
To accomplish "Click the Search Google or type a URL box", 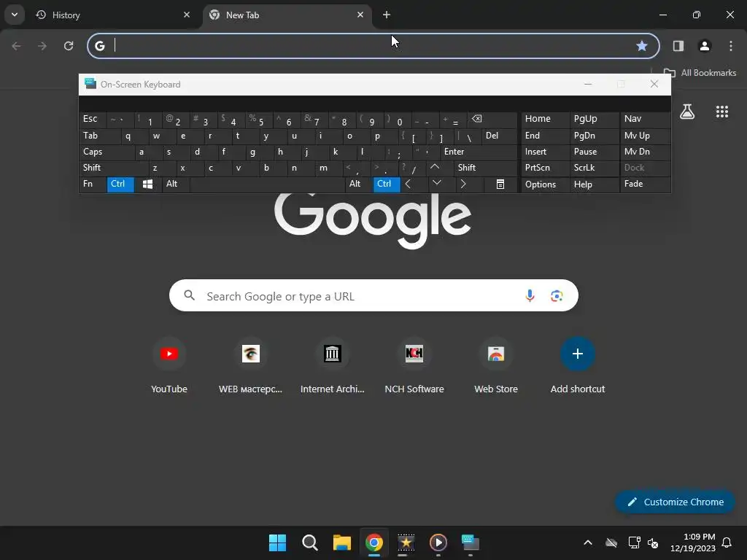I will pyautogui.click(x=373, y=296).
